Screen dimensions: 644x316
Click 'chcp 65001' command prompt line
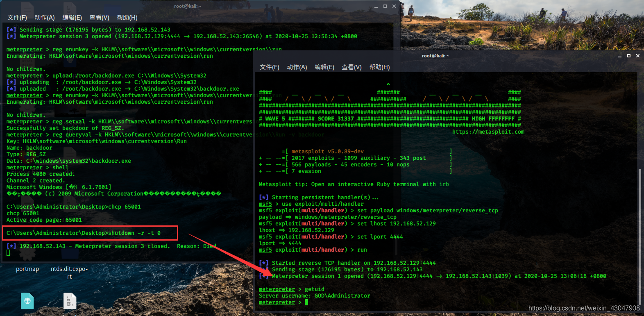click(74, 207)
